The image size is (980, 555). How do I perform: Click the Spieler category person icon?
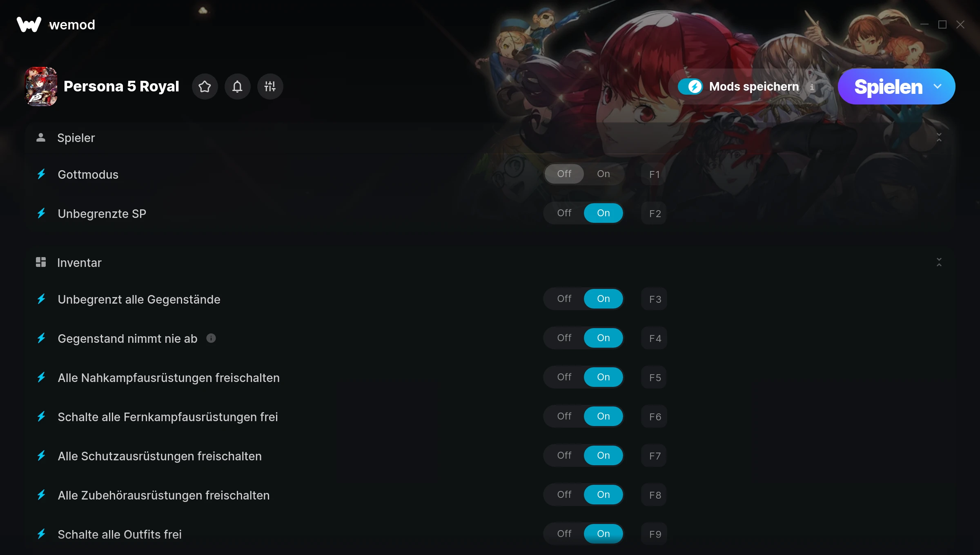pyautogui.click(x=41, y=138)
